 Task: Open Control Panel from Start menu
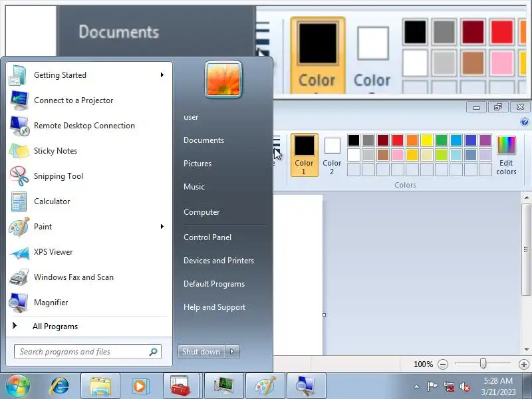point(207,237)
